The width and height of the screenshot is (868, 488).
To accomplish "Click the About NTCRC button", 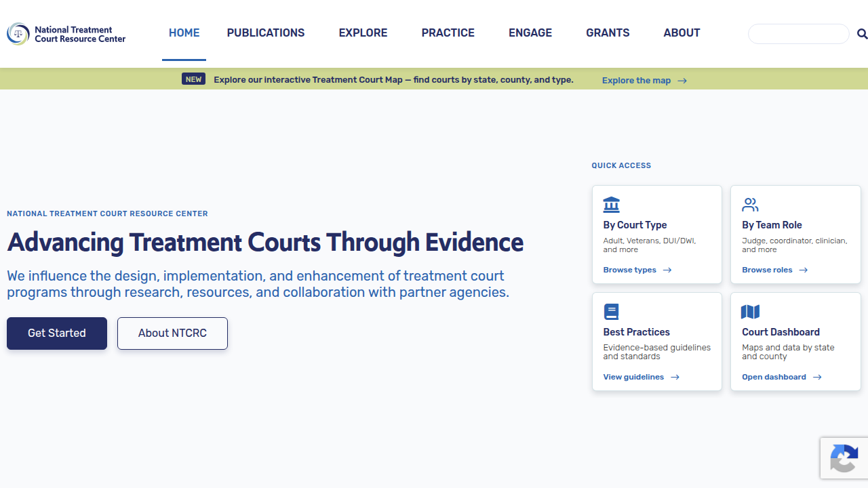I will pyautogui.click(x=172, y=333).
